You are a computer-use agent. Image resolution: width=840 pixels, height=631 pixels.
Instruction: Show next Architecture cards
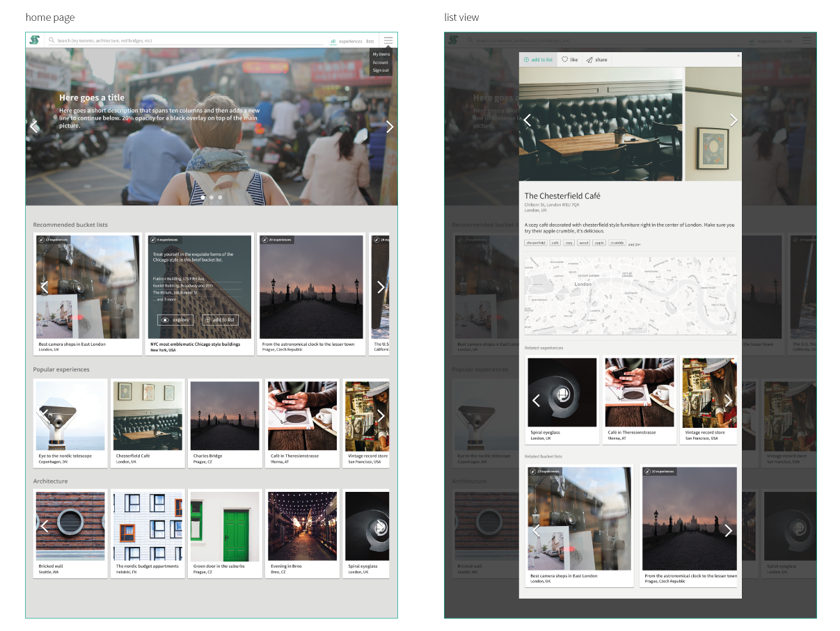[381, 527]
